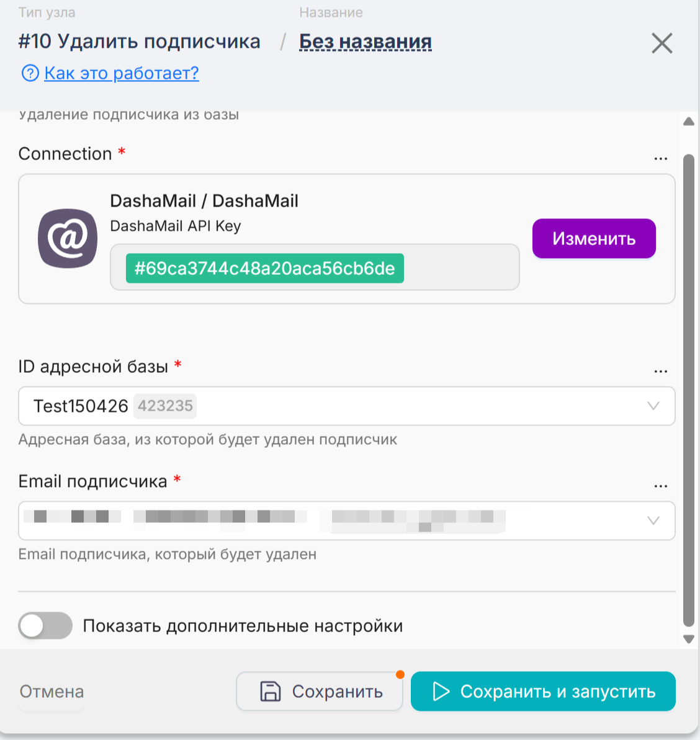Click inside the Email подписчика input field
The image size is (700, 740).
tap(310, 520)
